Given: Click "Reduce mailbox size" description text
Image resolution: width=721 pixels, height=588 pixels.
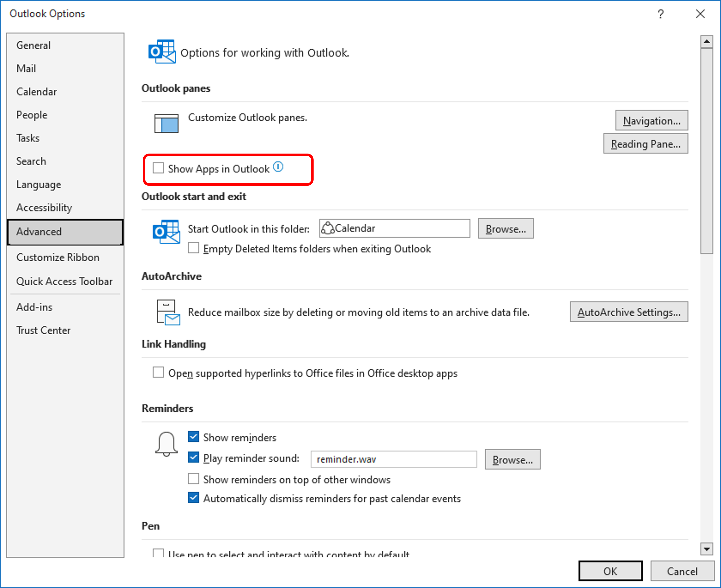Looking at the screenshot, I should (359, 312).
